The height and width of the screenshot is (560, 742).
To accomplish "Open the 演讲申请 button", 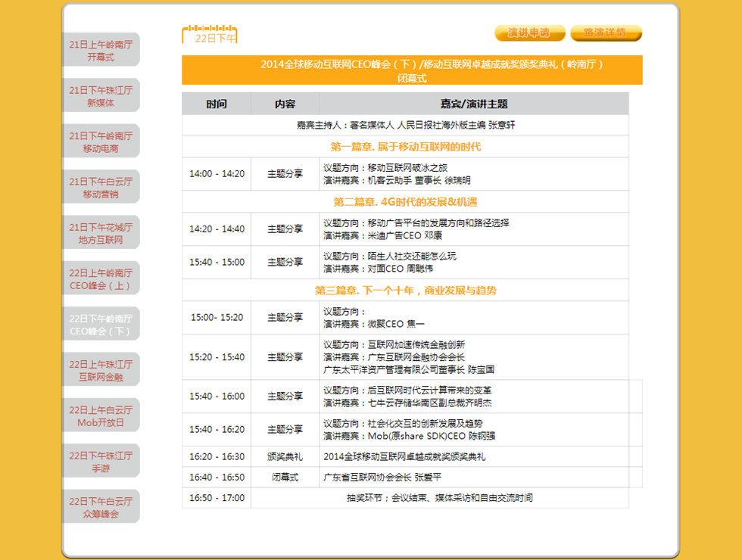I will (x=529, y=33).
